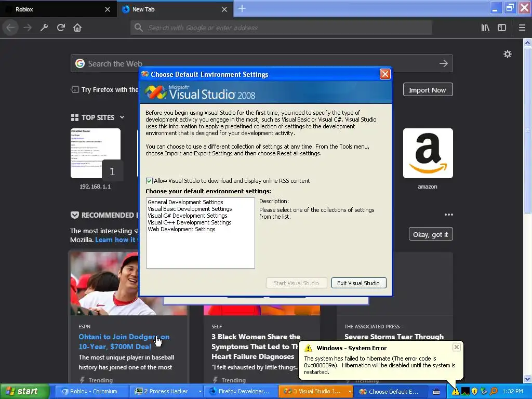Screen dimensions: 532x399
Task: Switch to Firefox Developer taskbar item
Action: pos(241,392)
